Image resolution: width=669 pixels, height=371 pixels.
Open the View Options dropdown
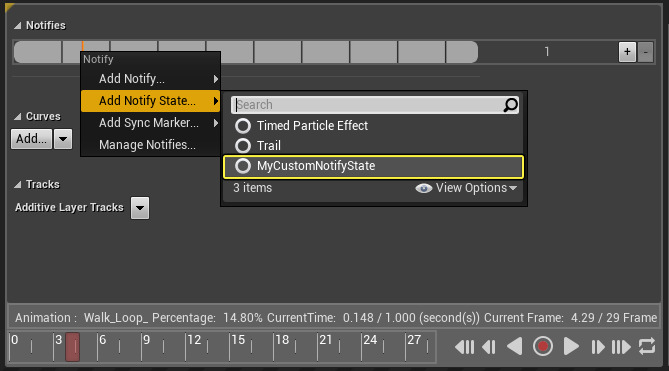point(466,188)
